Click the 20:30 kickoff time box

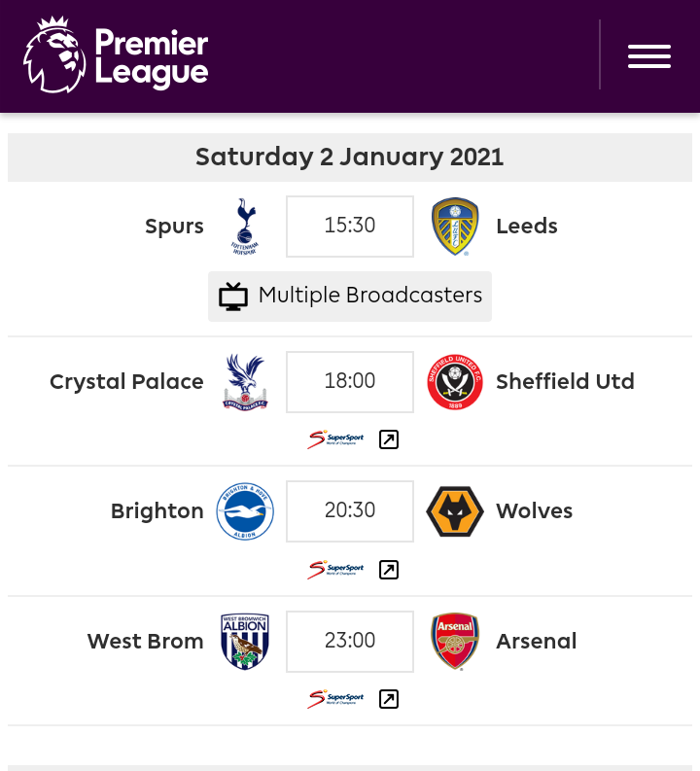[350, 511]
